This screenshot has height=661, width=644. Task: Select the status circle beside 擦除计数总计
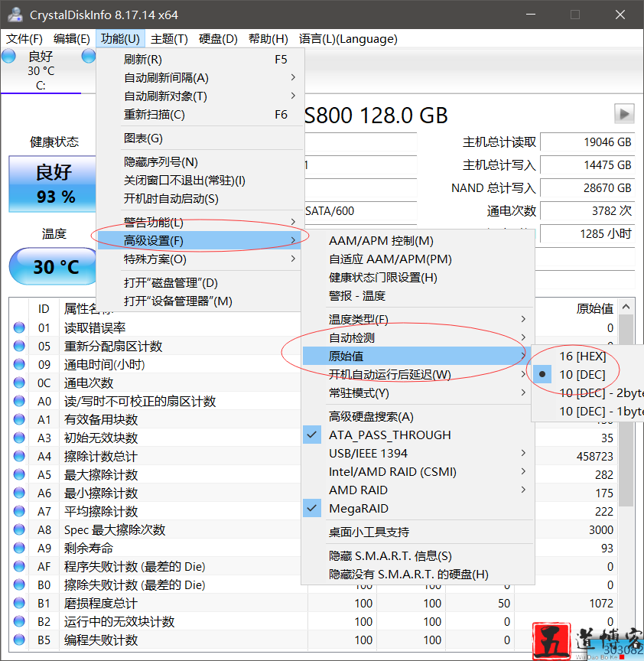tap(19, 456)
